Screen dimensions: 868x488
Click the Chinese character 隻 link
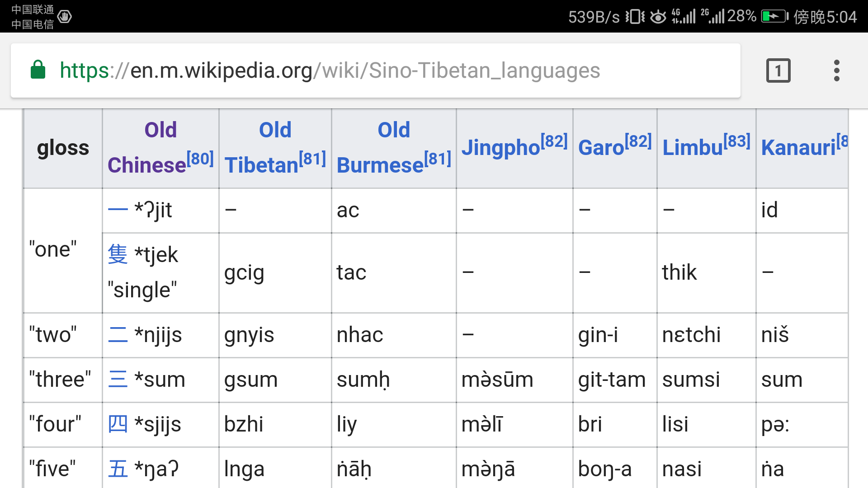click(118, 254)
